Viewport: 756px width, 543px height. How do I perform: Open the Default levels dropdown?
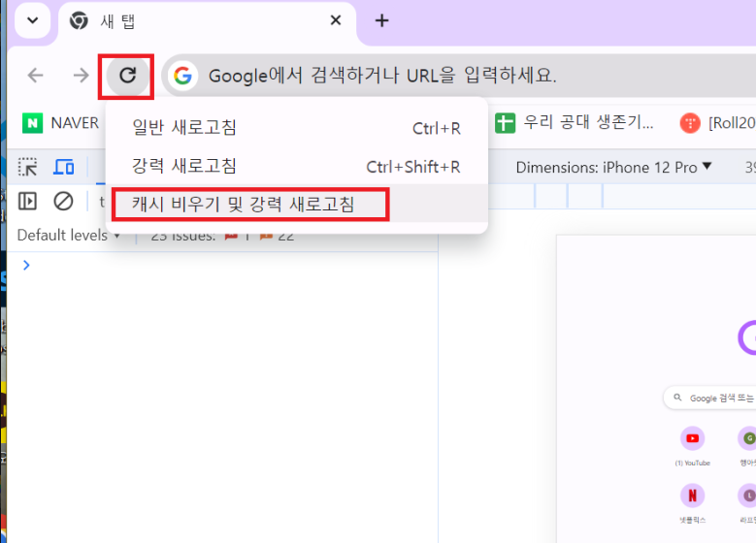click(x=68, y=235)
